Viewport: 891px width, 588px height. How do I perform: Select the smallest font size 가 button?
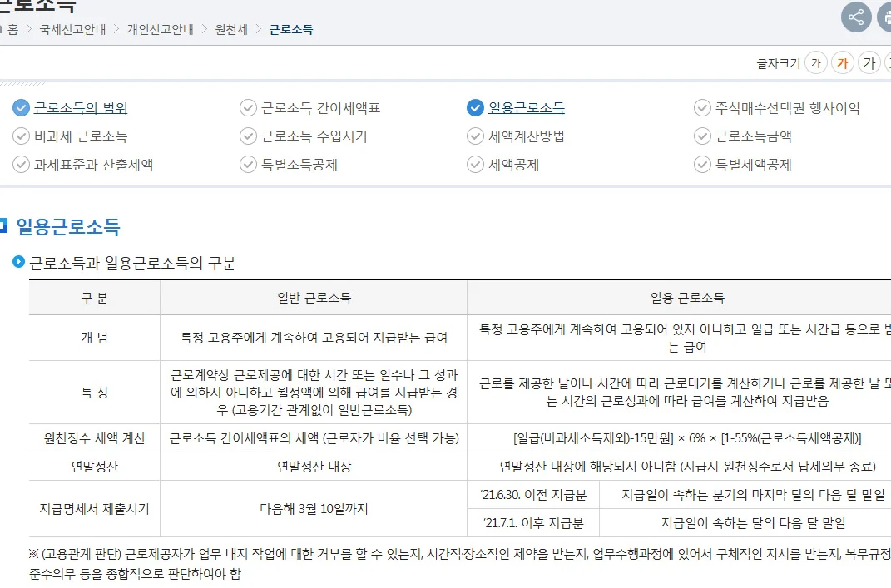[x=815, y=62]
